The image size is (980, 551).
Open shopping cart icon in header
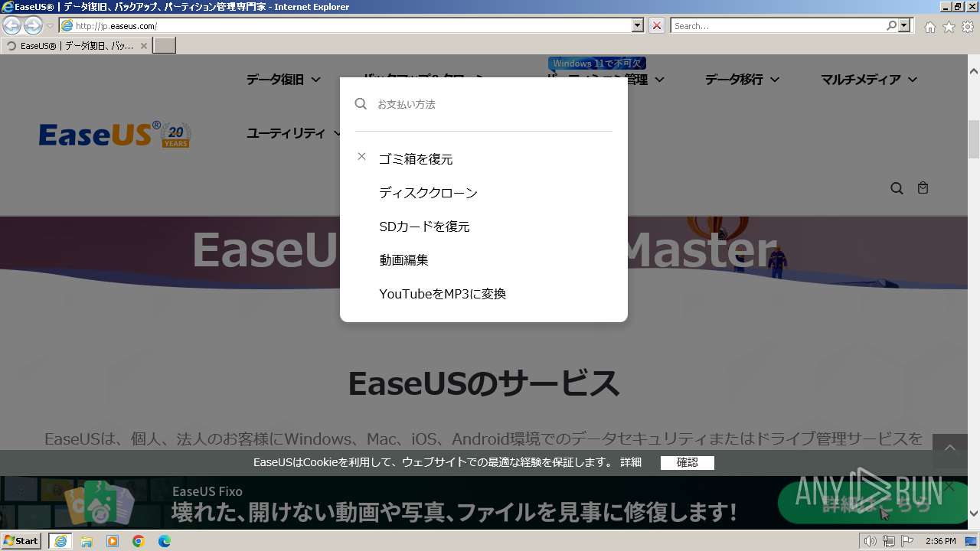pos(923,187)
